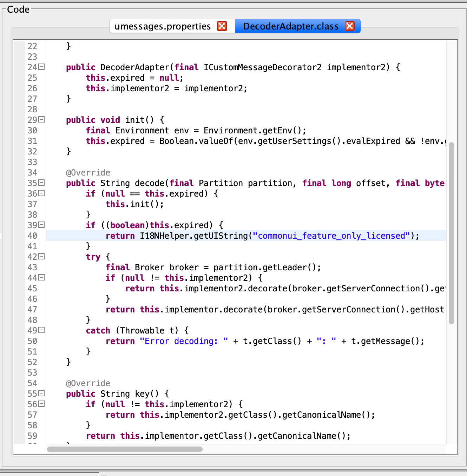Switch to the umessages.properties tab
Image resolution: width=467 pixels, height=476 pixels.
163,26
